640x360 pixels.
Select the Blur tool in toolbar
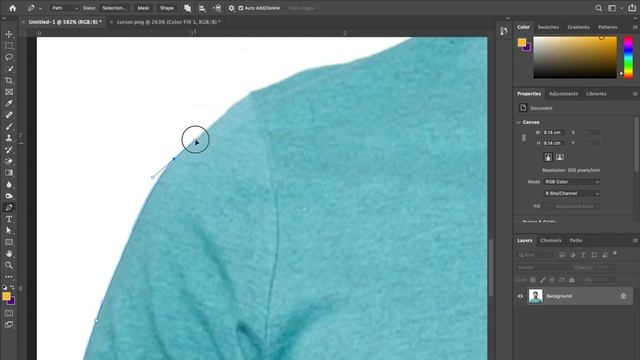(x=9, y=184)
